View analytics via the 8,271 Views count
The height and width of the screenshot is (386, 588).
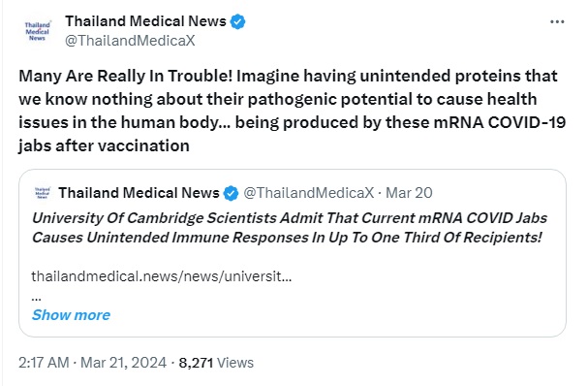click(216, 363)
